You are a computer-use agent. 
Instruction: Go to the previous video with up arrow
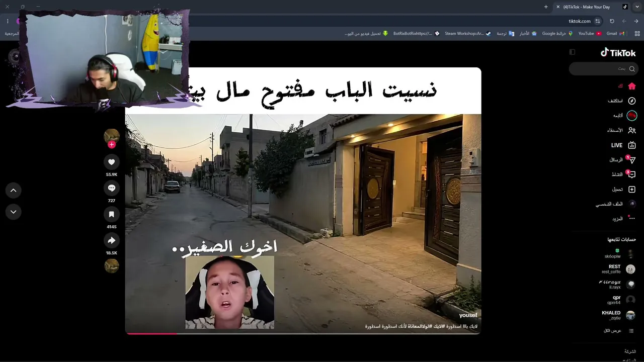[x=14, y=190]
